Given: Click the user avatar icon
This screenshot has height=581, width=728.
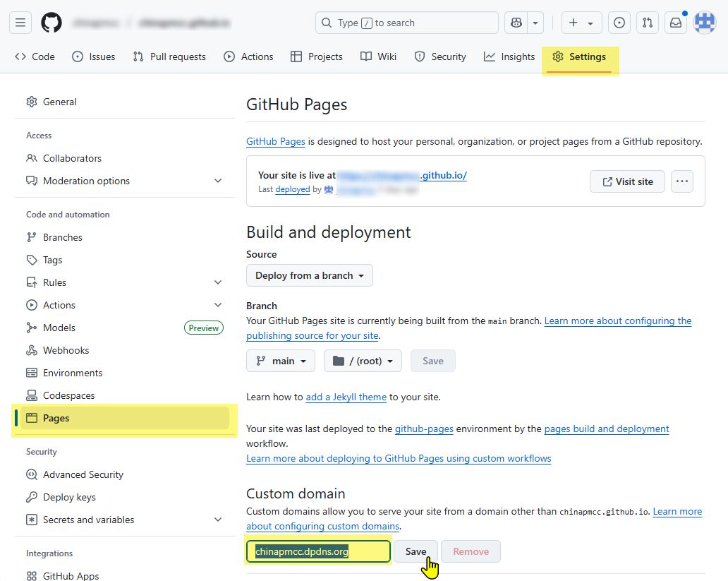Looking at the screenshot, I should tap(704, 23).
